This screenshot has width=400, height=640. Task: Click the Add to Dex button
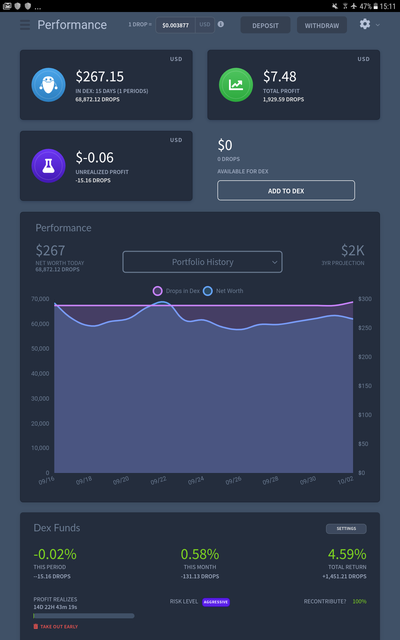pos(286,191)
